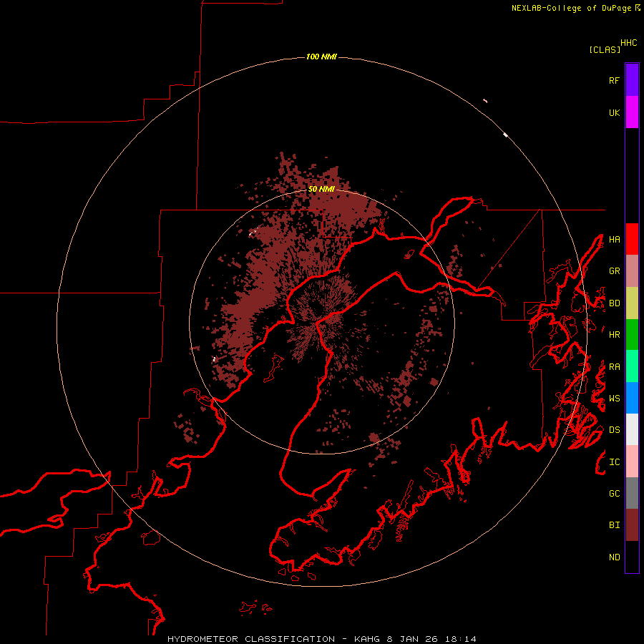Click the UK legend label
This screenshot has height=644, width=644.
614,112
